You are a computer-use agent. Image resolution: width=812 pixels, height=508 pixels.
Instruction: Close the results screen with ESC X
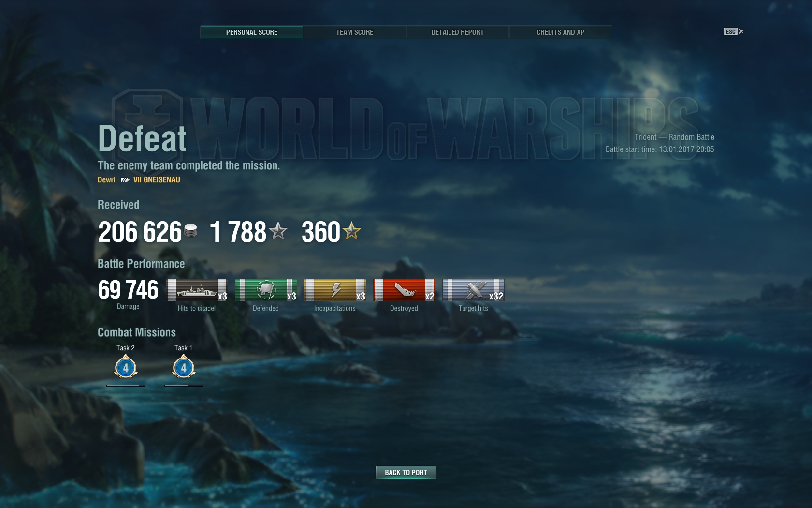click(x=734, y=31)
